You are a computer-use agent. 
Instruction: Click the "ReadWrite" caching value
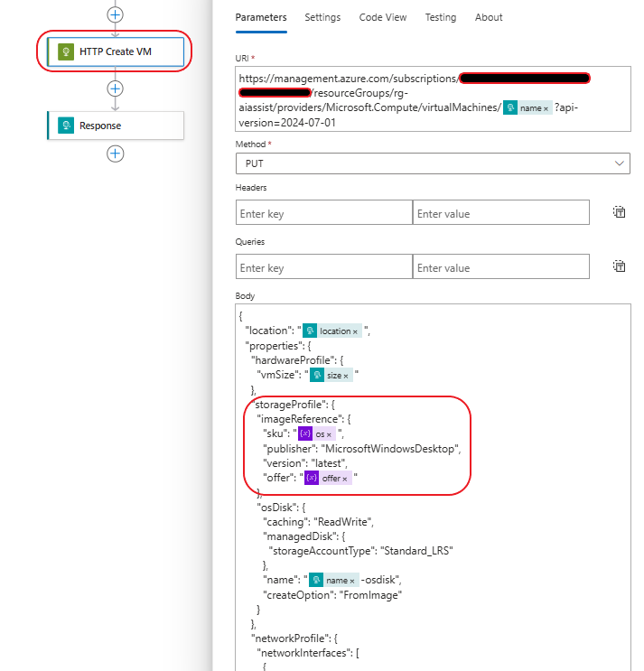[x=342, y=522]
